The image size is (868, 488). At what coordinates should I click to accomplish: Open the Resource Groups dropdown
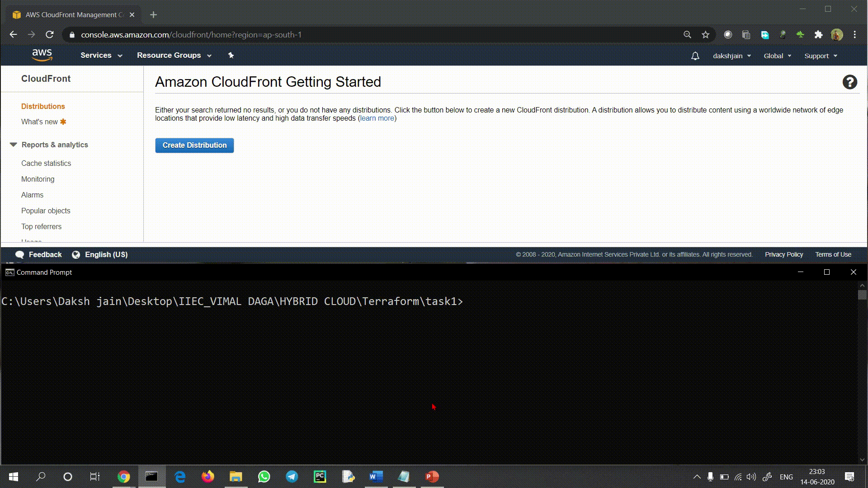(x=174, y=55)
